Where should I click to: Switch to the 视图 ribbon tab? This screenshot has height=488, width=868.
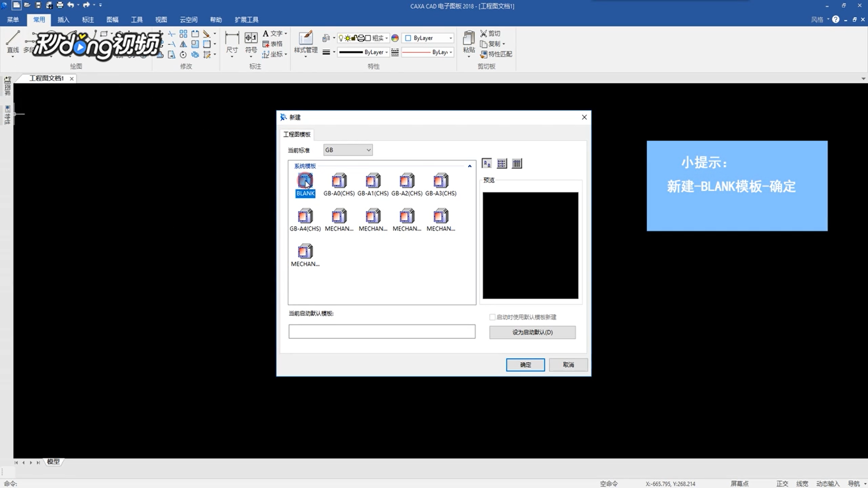pyautogui.click(x=161, y=19)
